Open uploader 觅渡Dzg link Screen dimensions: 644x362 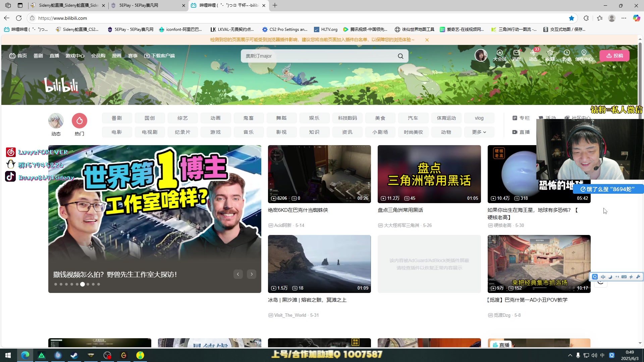tap(502, 315)
